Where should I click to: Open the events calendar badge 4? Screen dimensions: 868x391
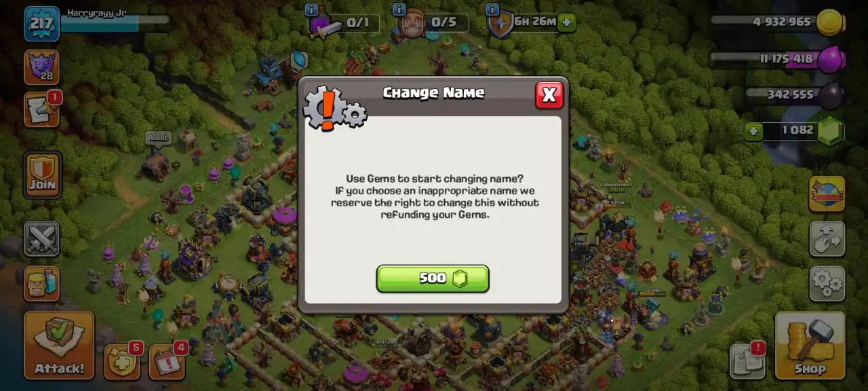(167, 361)
